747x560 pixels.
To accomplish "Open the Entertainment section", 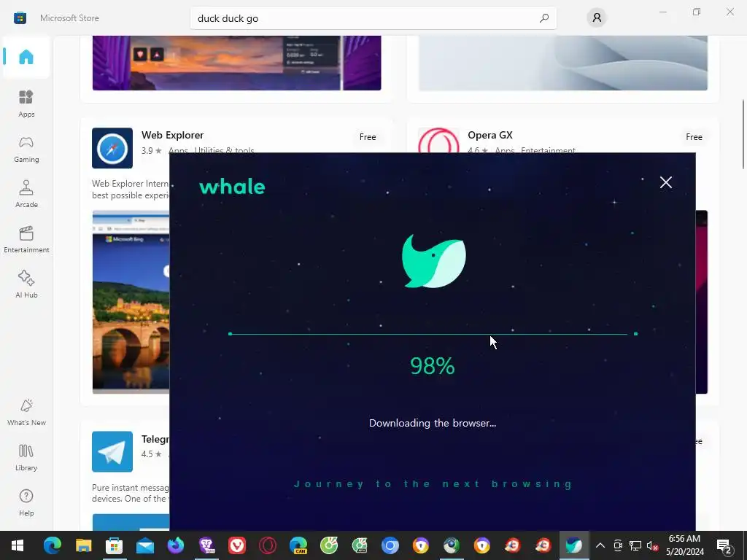I will coord(26,239).
